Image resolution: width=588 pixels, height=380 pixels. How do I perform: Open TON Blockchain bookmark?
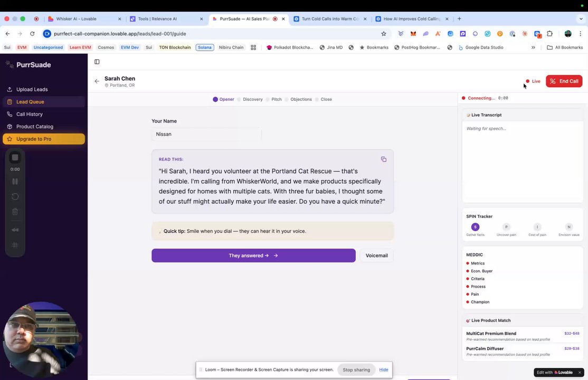click(x=175, y=47)
